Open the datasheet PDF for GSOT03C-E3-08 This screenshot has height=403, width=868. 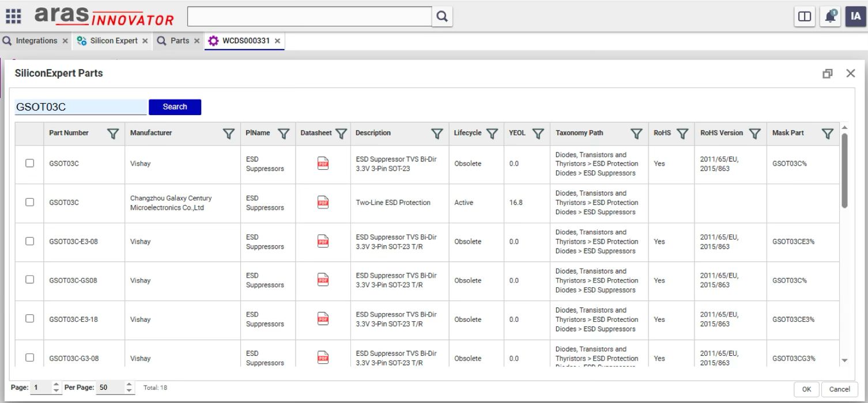pos(323,242)
